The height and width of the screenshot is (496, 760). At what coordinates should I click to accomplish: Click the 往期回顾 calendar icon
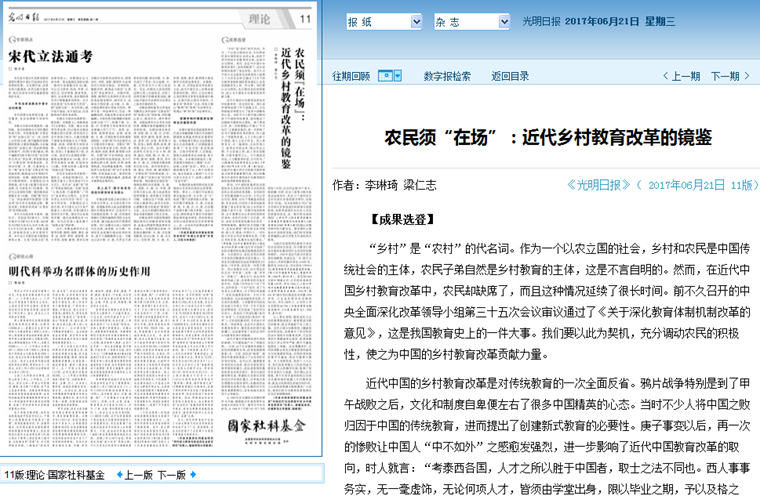[x=384, y=76]
